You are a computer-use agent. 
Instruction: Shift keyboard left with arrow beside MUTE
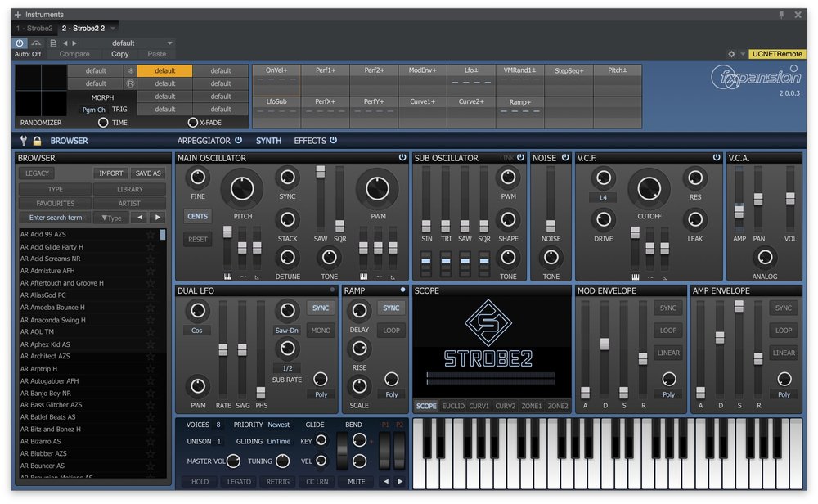pos(385,482)
